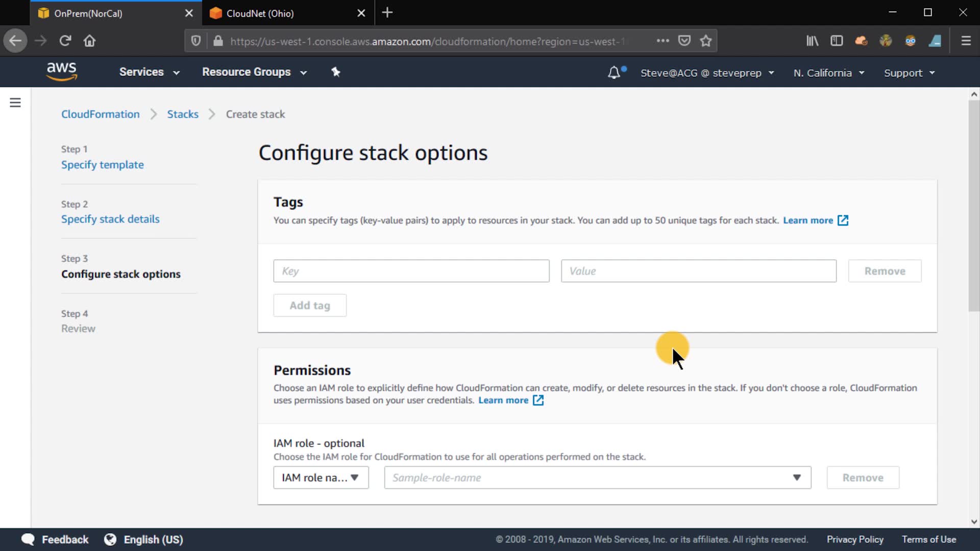Image resolution: width=980 pixels, height=551 pixels.
Task: Open Firefox library icon
Action: [812, 41]
